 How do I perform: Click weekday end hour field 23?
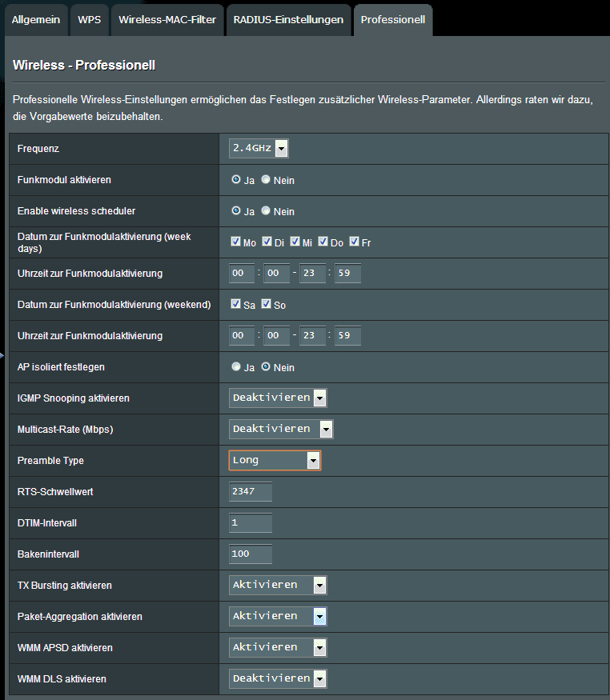coord(312,274)
